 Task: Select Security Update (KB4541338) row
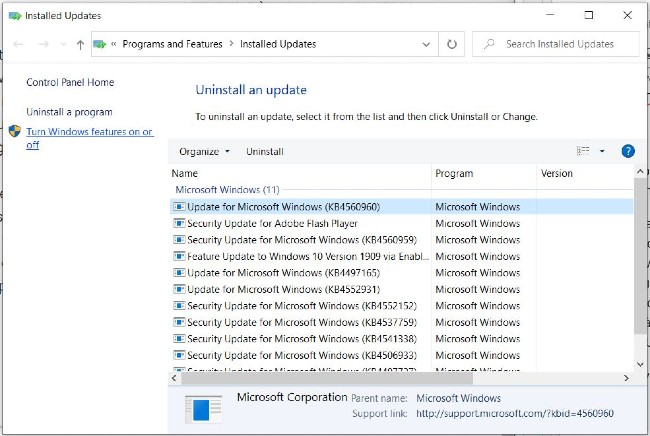click(x=401, y=339)
